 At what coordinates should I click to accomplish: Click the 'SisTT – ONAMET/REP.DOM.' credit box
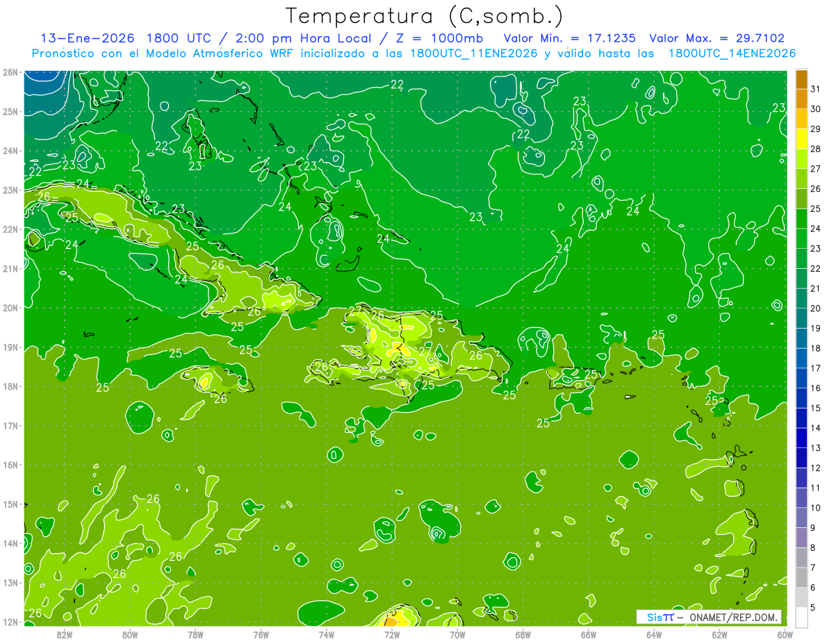[x=709, y=617]
